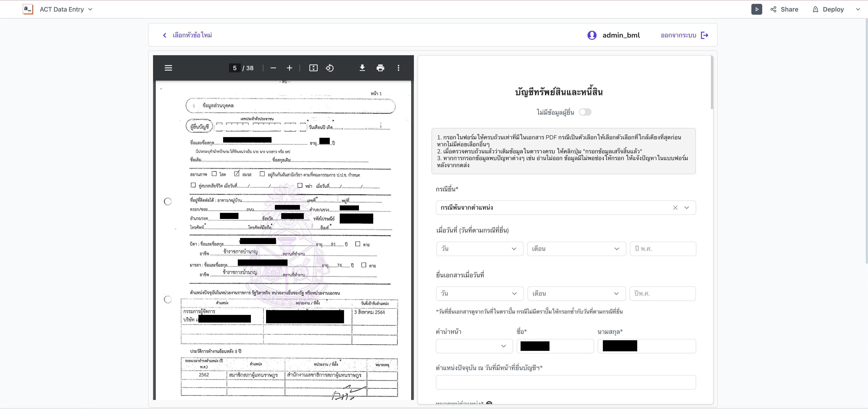868x409 pixels.
Task: Print the PDF document
Action: [380, 68]
